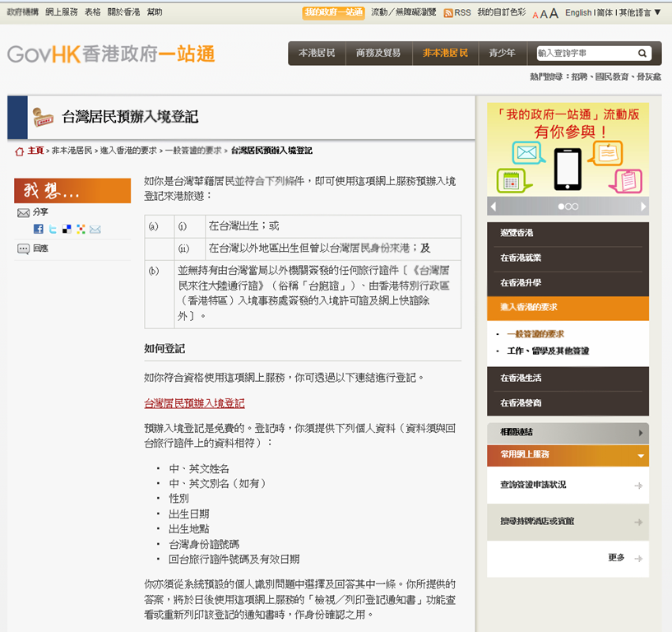
Task: Open 政府機構 top link
Action: 23,12
